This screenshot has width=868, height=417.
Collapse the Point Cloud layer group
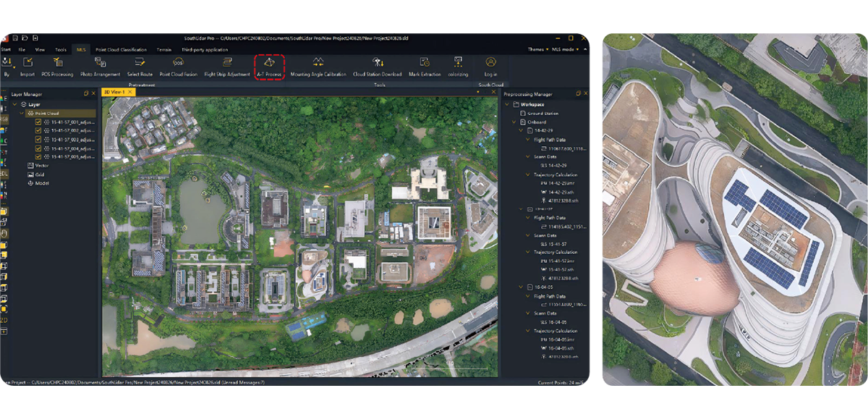tap(22, 114)
